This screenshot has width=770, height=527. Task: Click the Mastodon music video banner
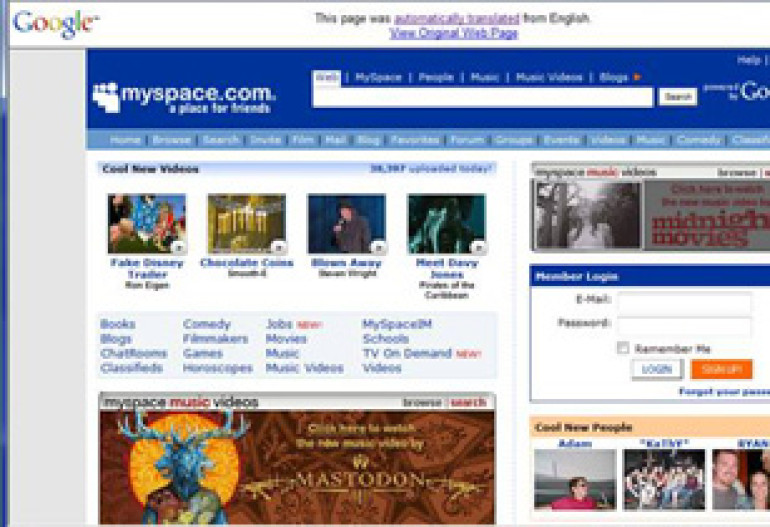297,467
